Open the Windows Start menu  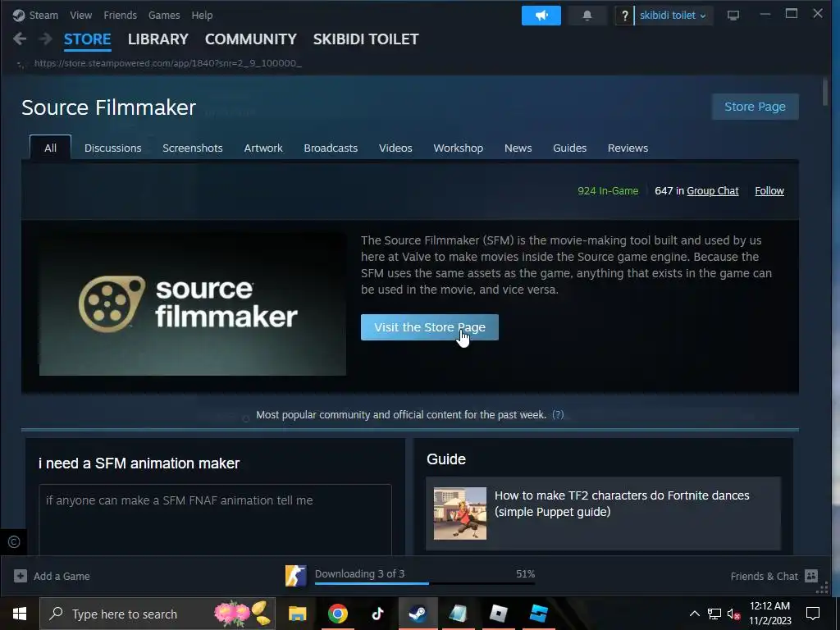[x=20, y=614]
